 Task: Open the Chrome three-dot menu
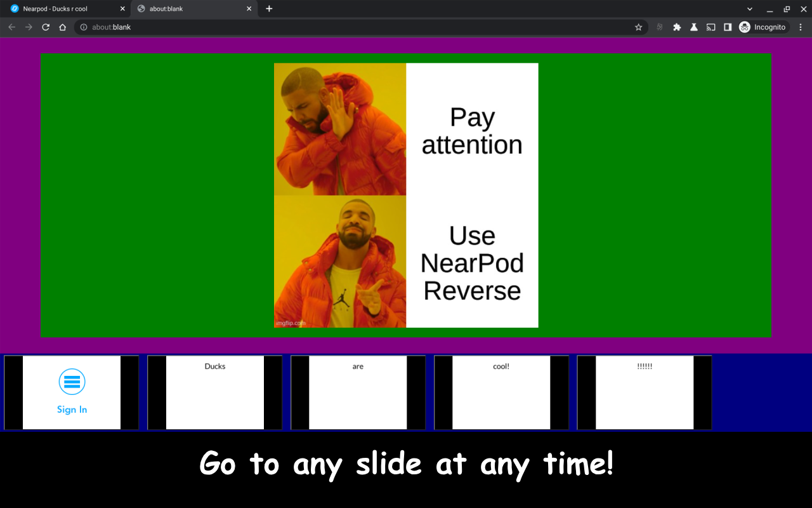[800, 27]
